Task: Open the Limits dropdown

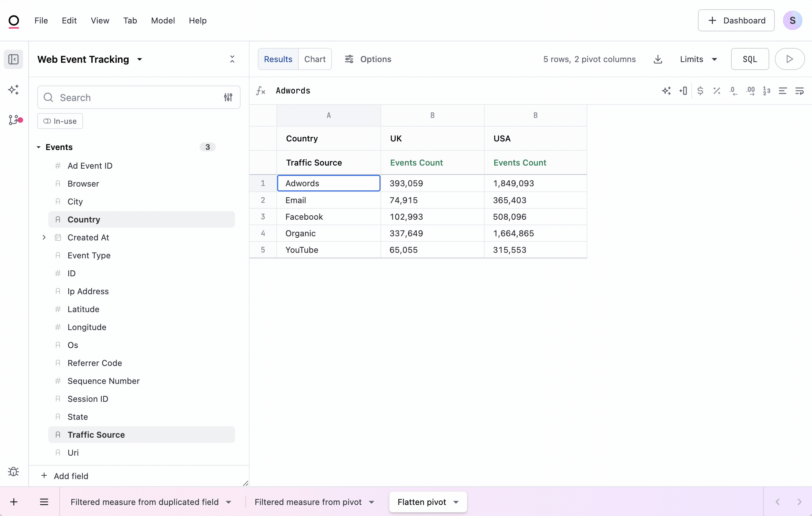Action: point(698,59)
